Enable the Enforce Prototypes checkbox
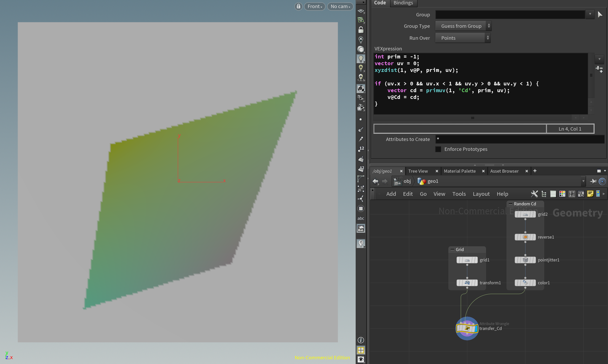The image size is (608, 364). coord(438,149)
